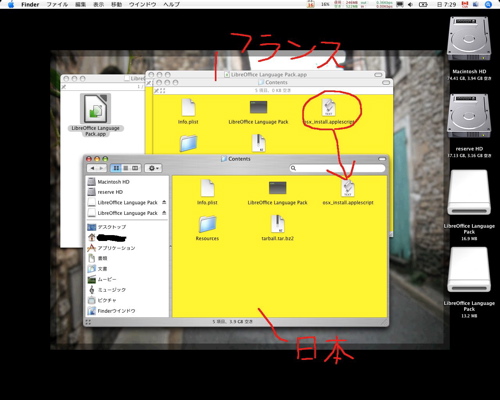This screenshot has width=500, height=400.
Task: Click the volume icon in the menu bar
Action: (411, 4)
